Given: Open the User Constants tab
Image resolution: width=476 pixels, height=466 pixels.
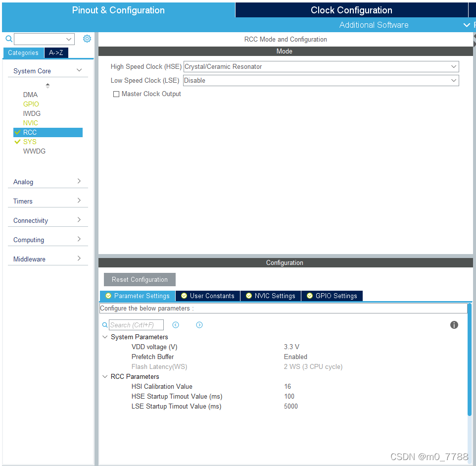Looking at the screenshot, I should [208, 296].
